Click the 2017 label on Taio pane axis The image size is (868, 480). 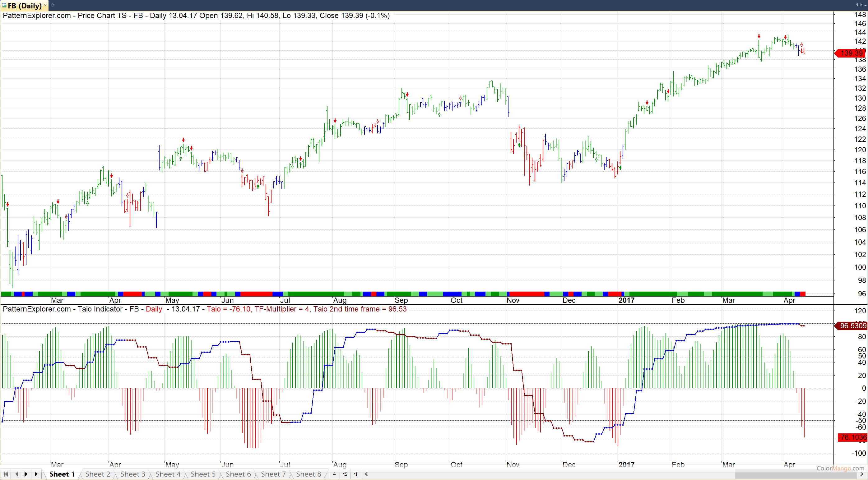626,464
